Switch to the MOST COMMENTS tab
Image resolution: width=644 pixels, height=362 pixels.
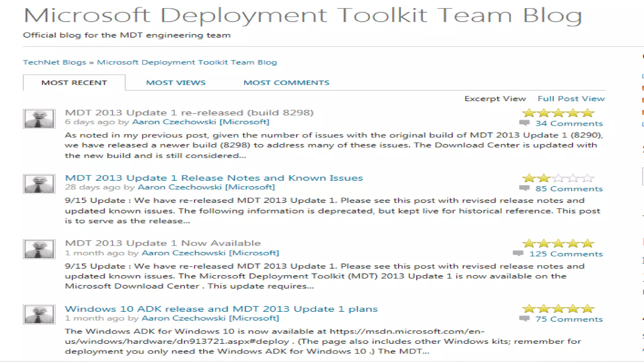[x=286, y=83]
